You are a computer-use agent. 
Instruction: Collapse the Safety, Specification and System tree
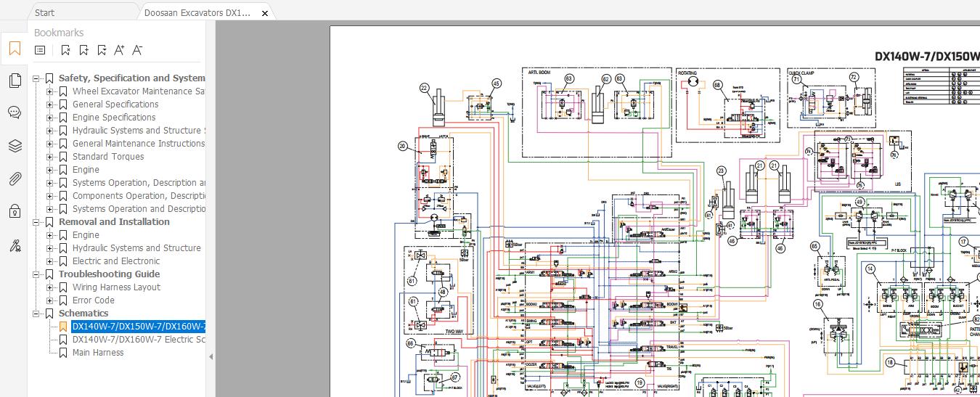(36, 78)
